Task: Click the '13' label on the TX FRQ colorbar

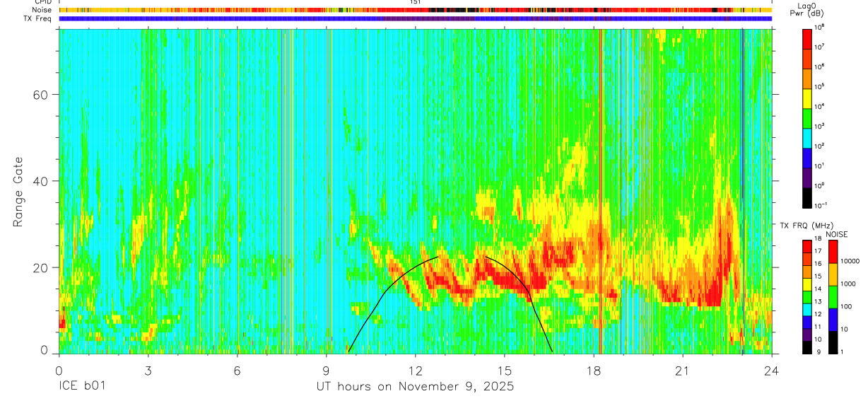Action: 818,301
